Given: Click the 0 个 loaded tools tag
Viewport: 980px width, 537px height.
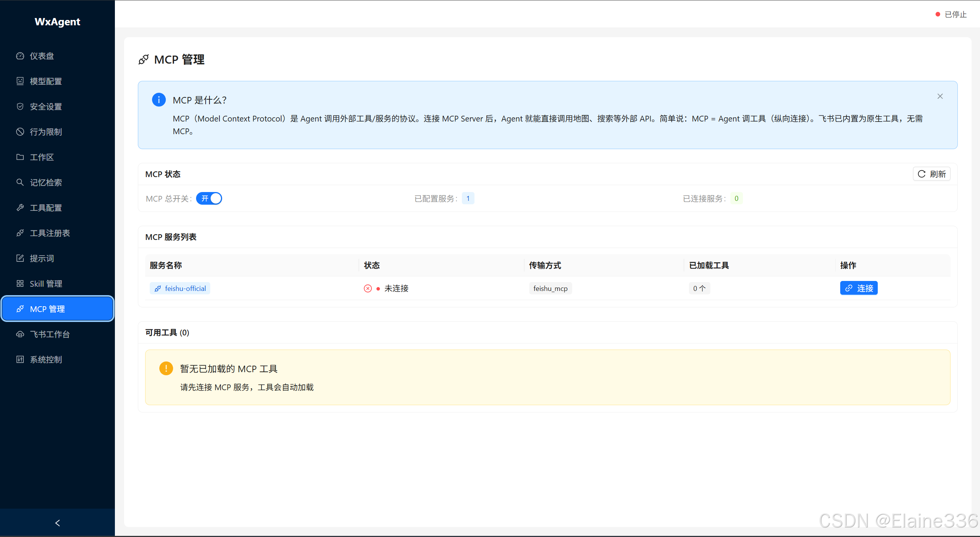Looking at the screenshot, I should [699, 289].
